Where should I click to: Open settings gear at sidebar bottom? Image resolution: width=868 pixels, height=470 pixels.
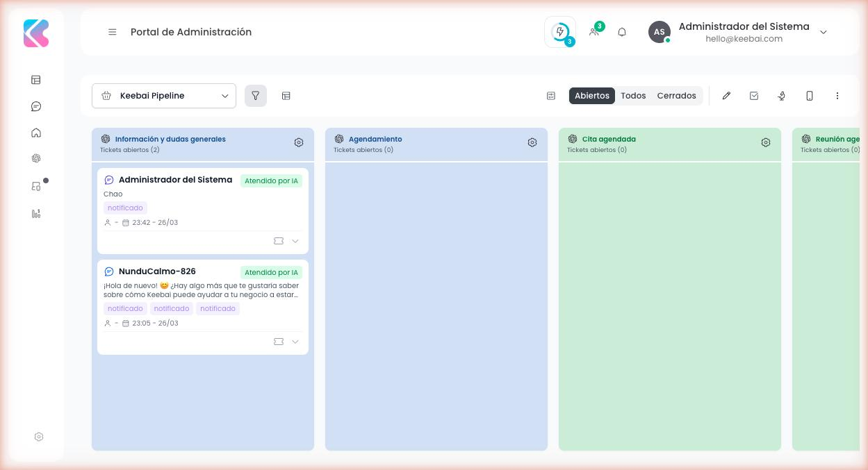coord(39,437)
